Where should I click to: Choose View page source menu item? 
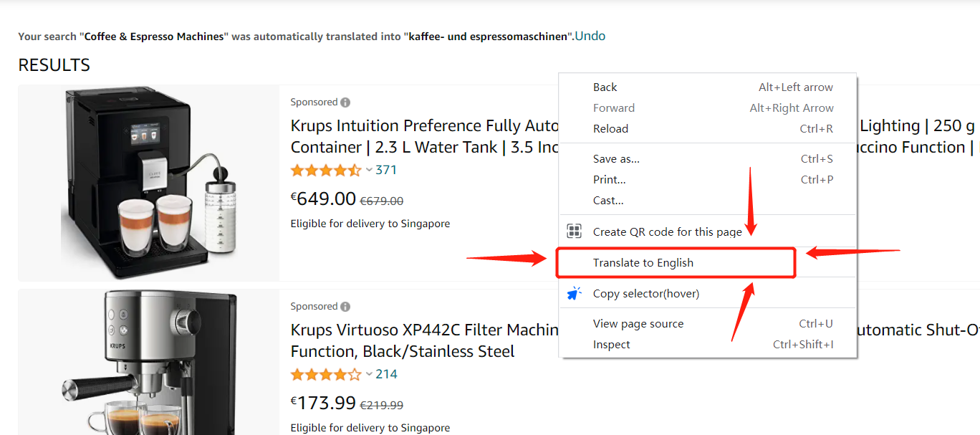tap(638, 323)
